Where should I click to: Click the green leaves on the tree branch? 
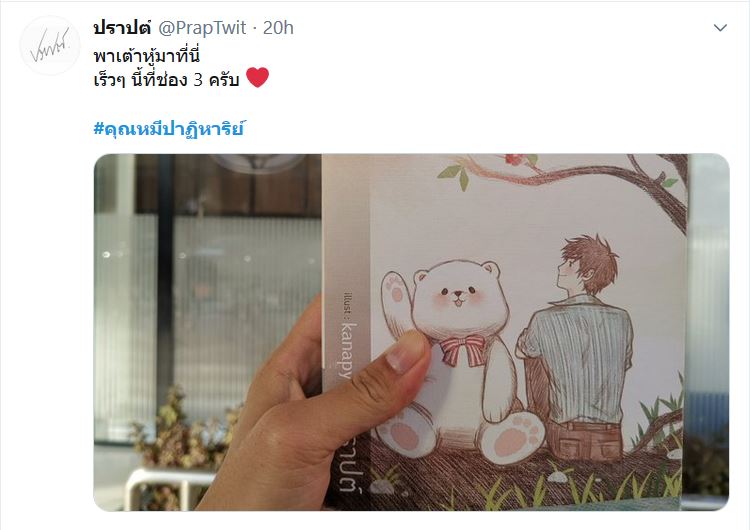click(457, 176)
